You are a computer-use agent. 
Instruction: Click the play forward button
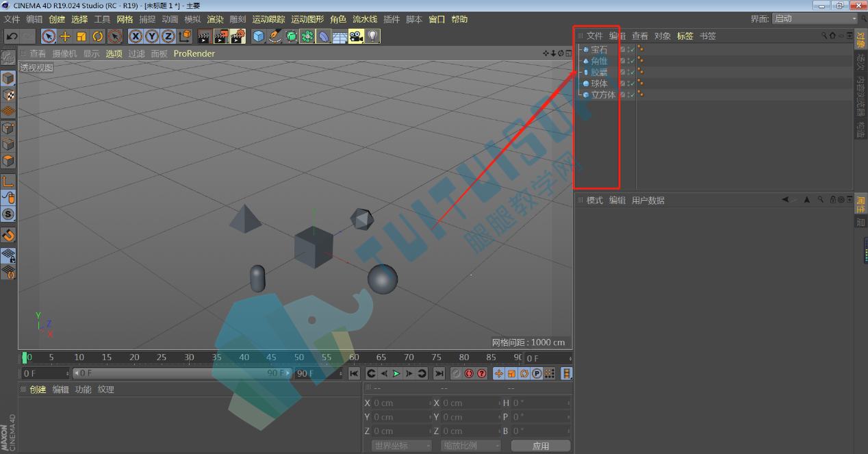[396, 373]
